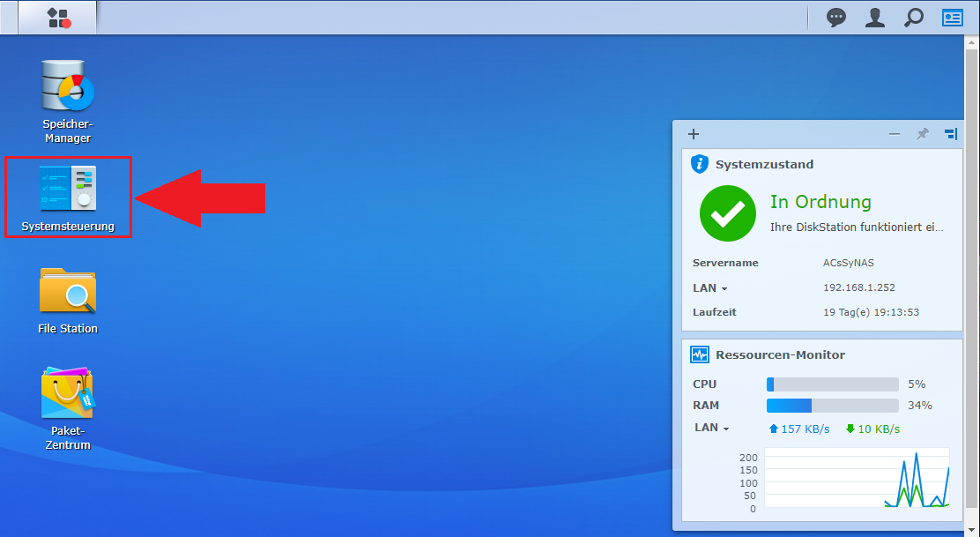Open the main menu button
This screenshot has width=980, height=537.
click(x=58, y=18)
